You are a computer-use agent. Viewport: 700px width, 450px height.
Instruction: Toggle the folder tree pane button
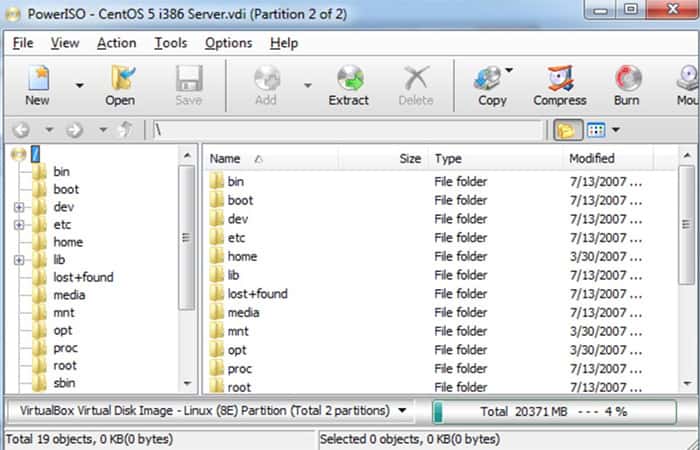tap(568, 130)
